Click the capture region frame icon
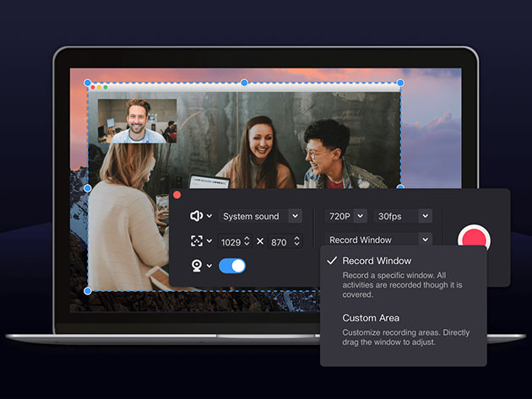 pyautogui.click(x=197, y=241)
